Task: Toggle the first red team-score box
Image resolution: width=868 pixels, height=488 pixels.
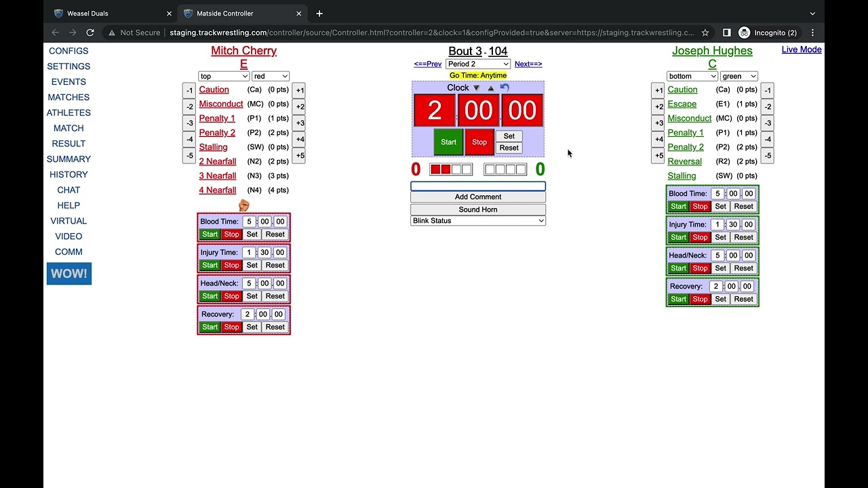Action: tap(435, 169)
